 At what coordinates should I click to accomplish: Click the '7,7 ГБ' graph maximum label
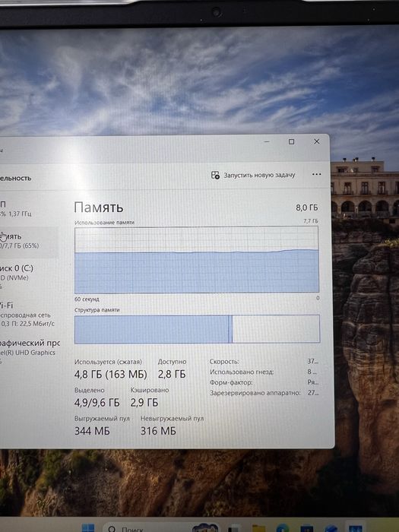click(311, 221)
